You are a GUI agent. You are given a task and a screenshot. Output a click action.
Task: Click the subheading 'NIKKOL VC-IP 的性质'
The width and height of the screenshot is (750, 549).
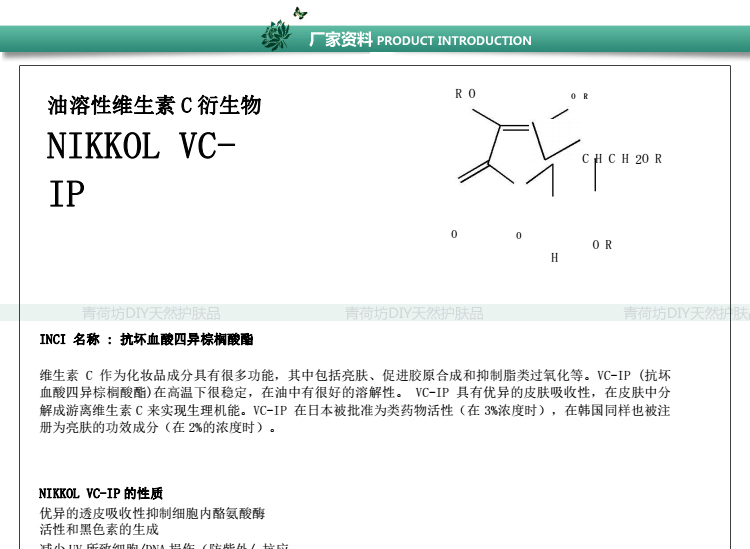(101, 493)
